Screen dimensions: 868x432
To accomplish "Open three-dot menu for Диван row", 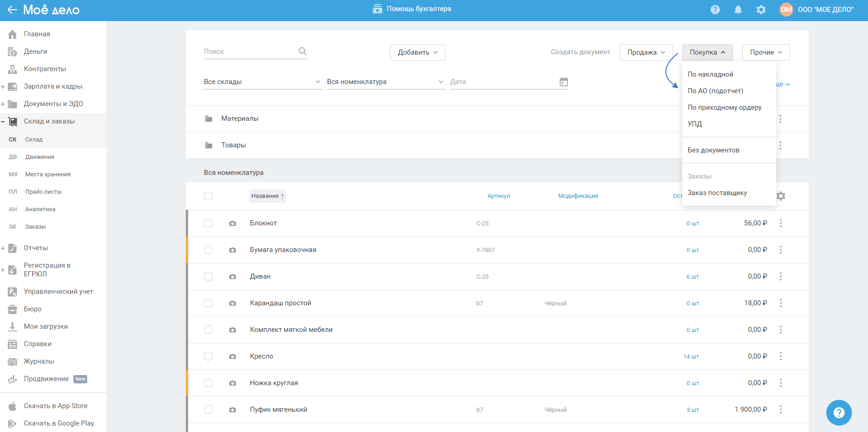I will coord(780,276).
